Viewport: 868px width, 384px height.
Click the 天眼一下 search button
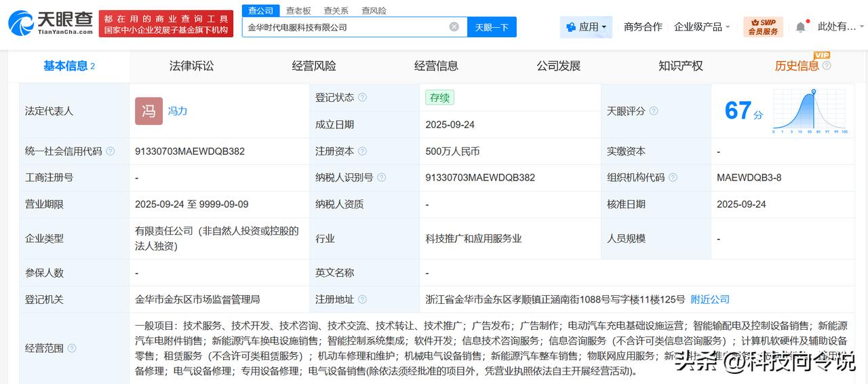click(x=492, y=27)
